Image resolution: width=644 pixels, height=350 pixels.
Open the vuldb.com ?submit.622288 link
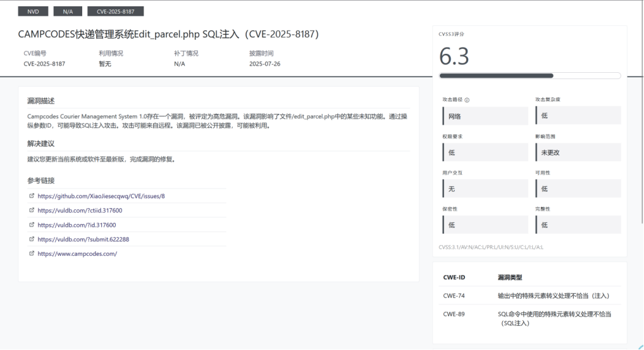click(x=84, y=239)
